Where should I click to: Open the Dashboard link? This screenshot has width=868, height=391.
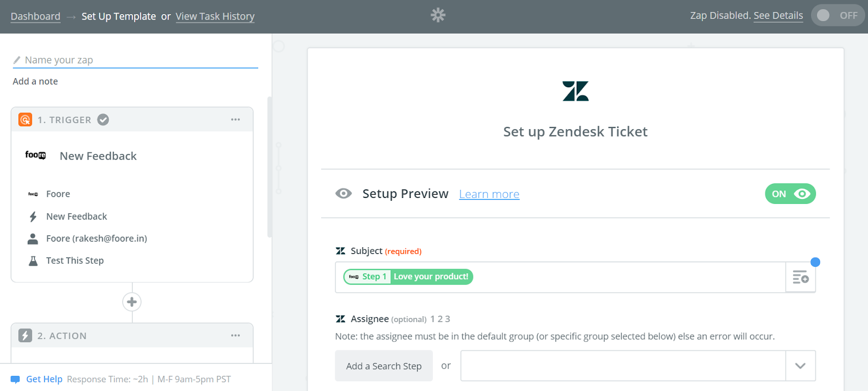pyautogui.click(x=35, y=16)
